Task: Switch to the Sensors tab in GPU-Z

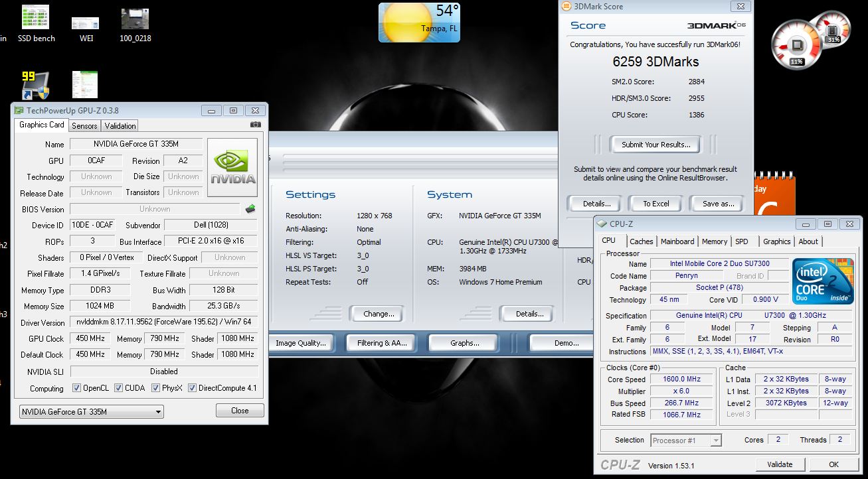Action: coord(84,125)
